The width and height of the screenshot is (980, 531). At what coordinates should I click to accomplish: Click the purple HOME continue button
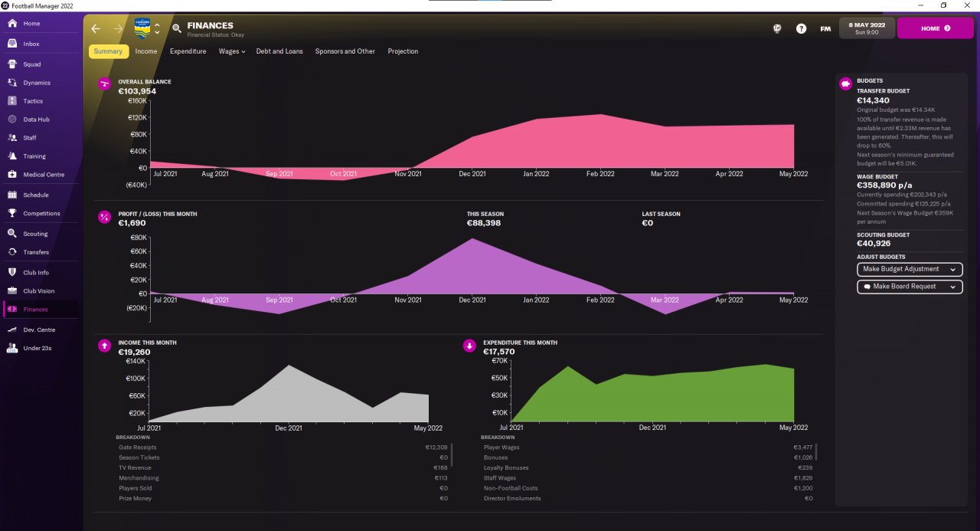[x=935, y=28]
